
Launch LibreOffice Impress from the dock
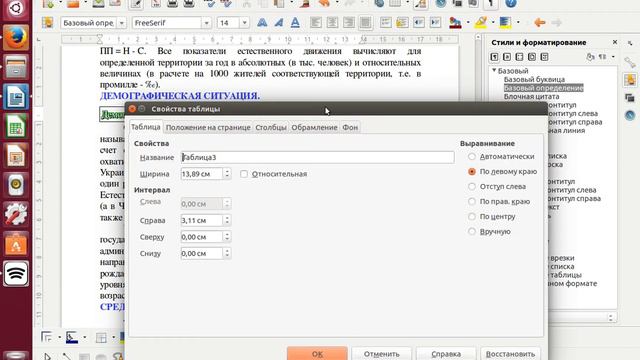click(16, 156)
